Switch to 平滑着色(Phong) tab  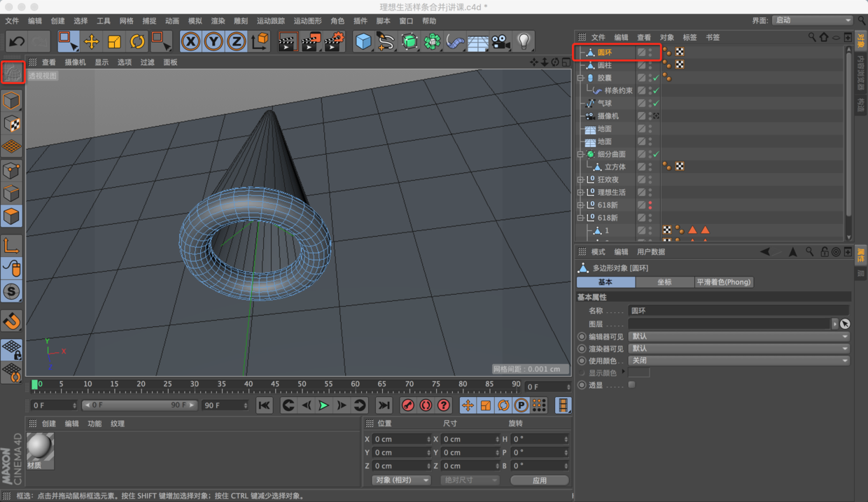(724, 282)
